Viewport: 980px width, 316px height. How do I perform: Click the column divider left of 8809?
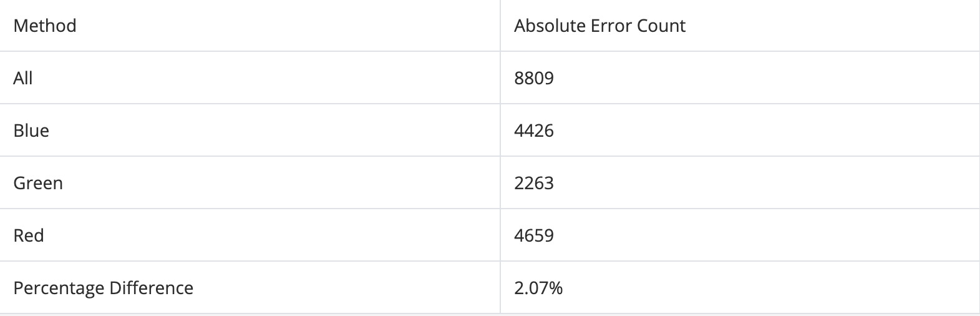500,78
